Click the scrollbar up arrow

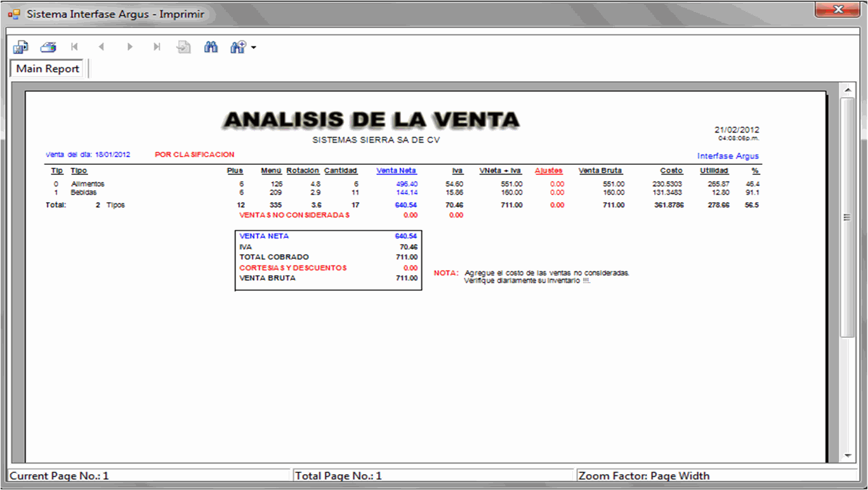click(x=847, y=91)
